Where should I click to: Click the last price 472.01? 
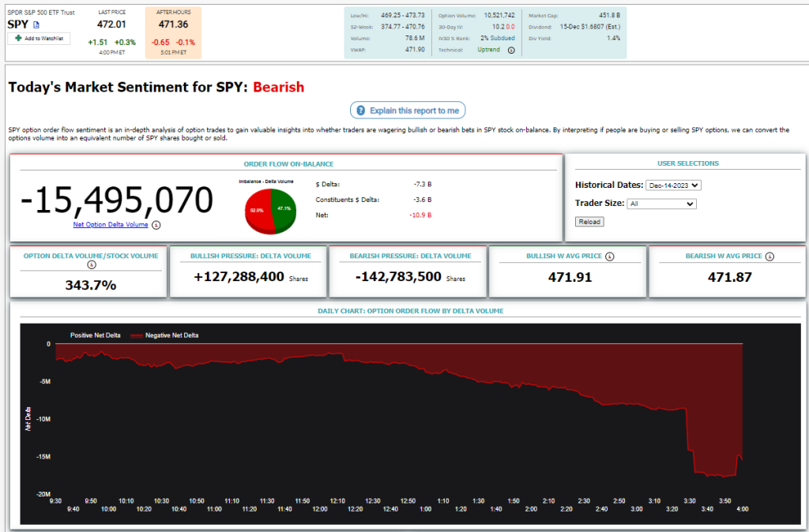point(111,24)
